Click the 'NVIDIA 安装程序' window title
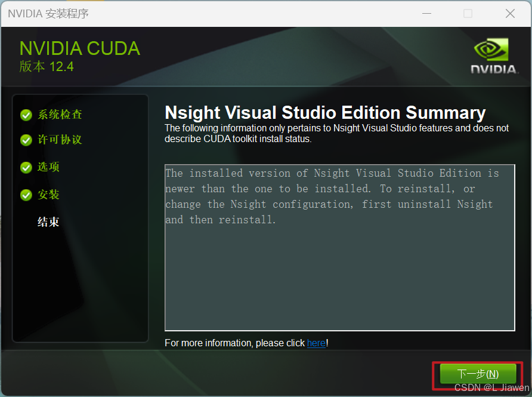The height and width of the screenshot is (397, 532). [x=48, y=14]
